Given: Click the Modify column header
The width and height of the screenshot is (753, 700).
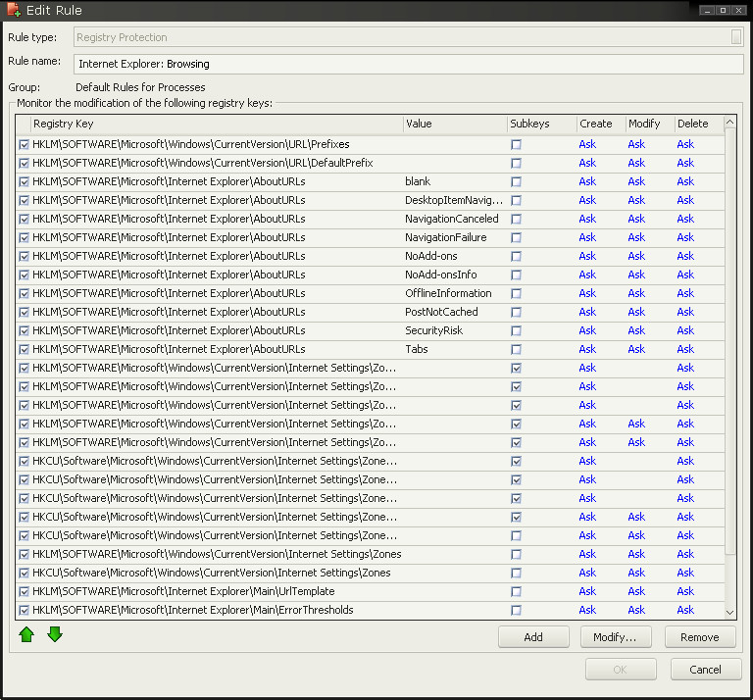Looking at the screenshot, I should pyautogui.click(x=650, y=124).
